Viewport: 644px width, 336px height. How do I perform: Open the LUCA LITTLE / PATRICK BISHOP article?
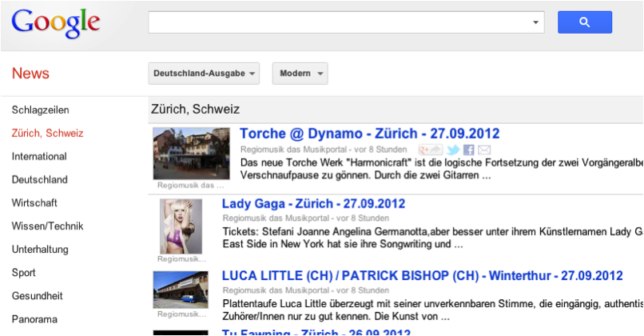pyautogui.click(x=422, y=275)
